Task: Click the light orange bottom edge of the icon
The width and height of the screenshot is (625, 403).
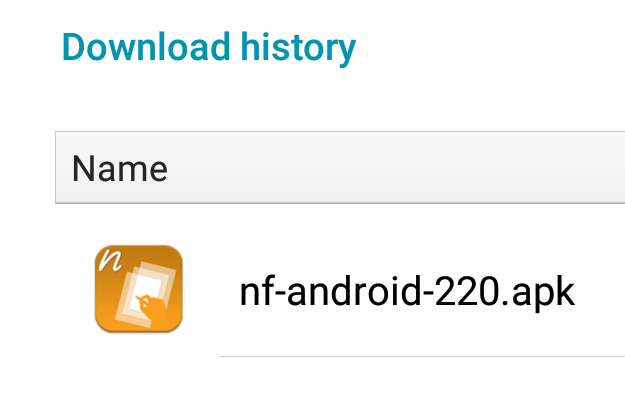Action: (139, 328)
